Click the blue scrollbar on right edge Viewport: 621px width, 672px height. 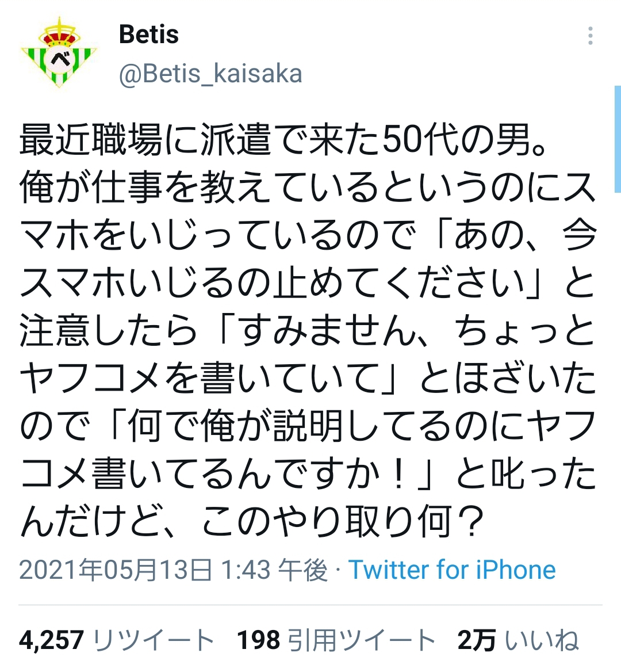(618, 138)
